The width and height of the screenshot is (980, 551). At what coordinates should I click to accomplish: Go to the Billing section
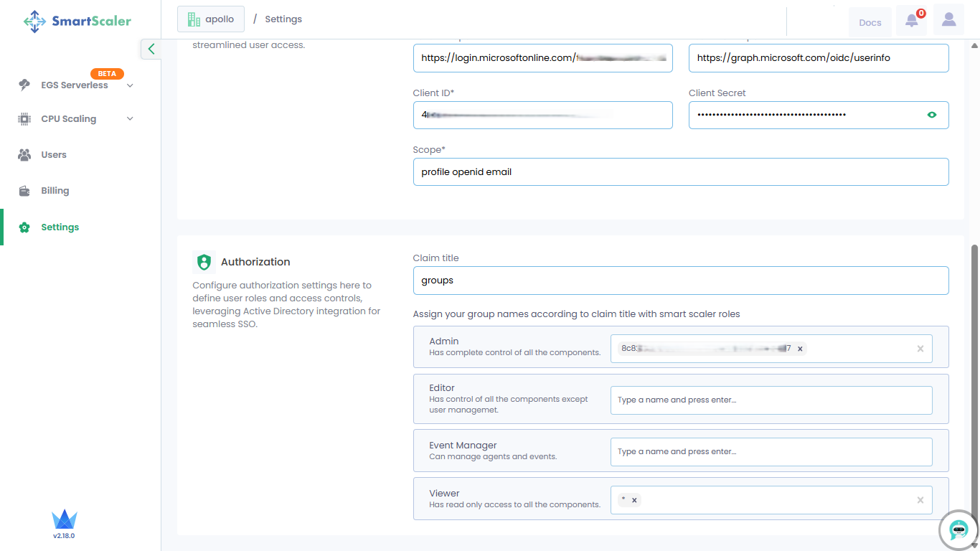[x=55, y=191]
